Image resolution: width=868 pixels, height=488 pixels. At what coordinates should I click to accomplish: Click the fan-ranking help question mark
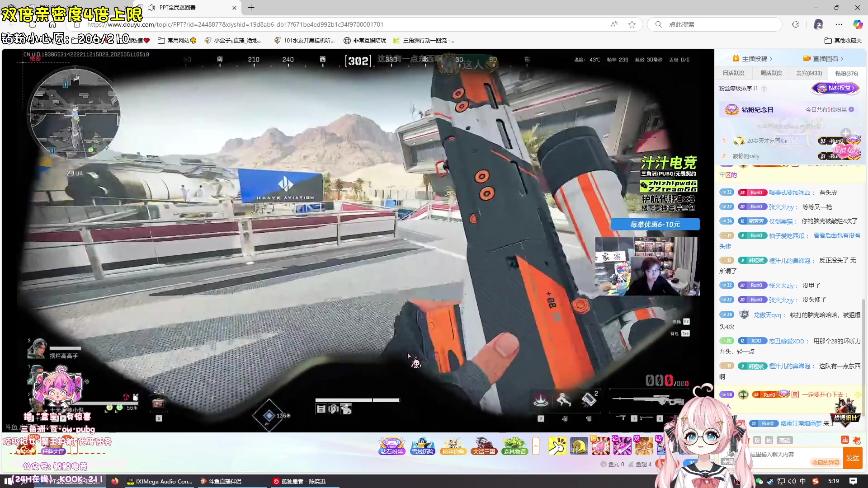pos(764,89)
